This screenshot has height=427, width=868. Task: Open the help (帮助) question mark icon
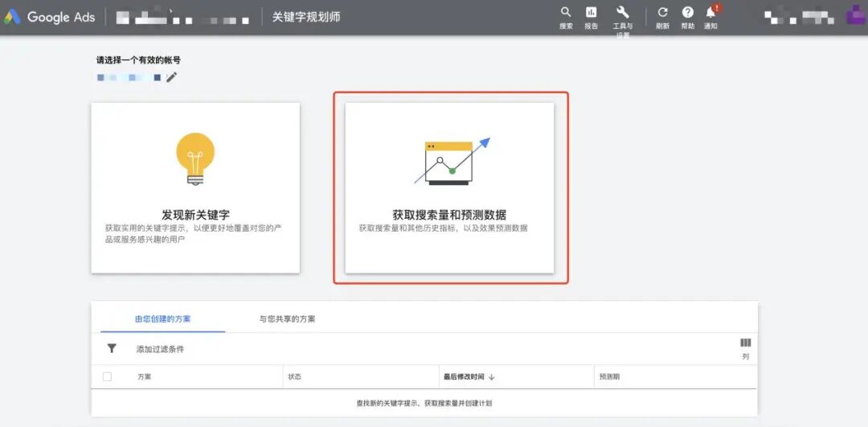(x=687, y=12)
